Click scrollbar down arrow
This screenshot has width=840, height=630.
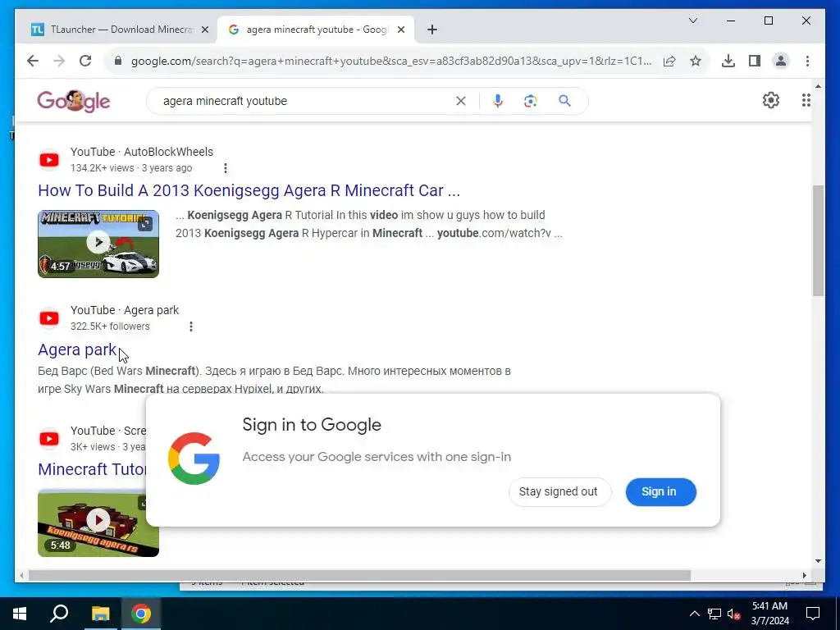[x=818, y=561]
